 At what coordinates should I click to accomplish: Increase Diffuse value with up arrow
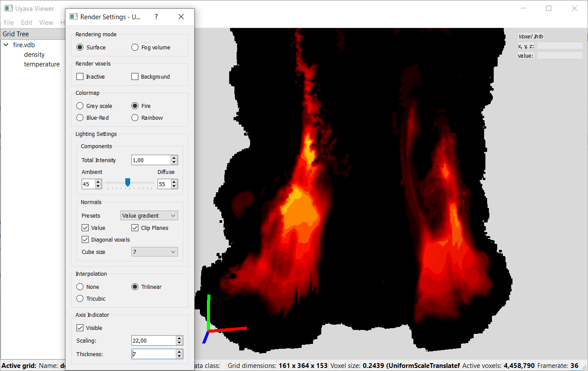coord(174,182)
